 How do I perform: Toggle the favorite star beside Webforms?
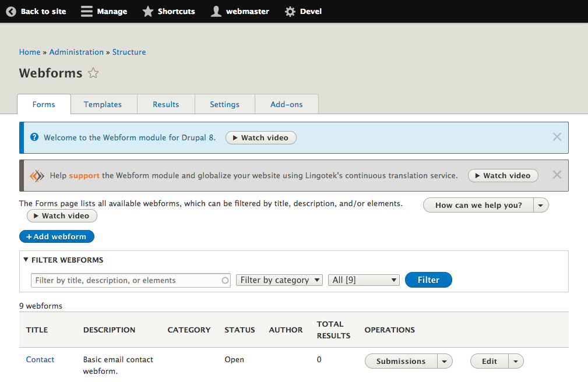pyautogui.click(x=93, y=72)
